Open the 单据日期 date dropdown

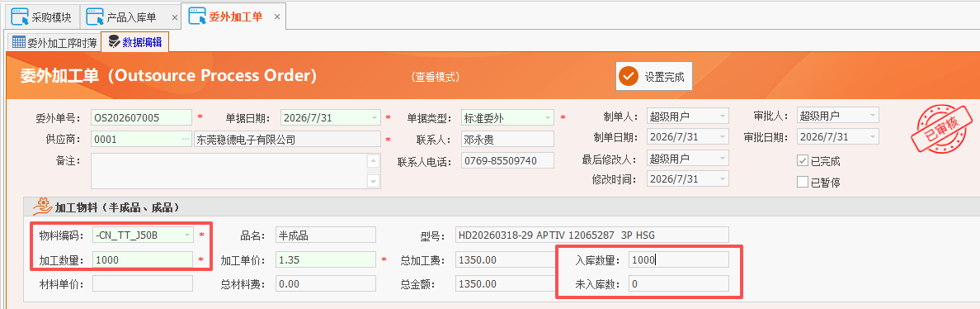tap(374, 117)
